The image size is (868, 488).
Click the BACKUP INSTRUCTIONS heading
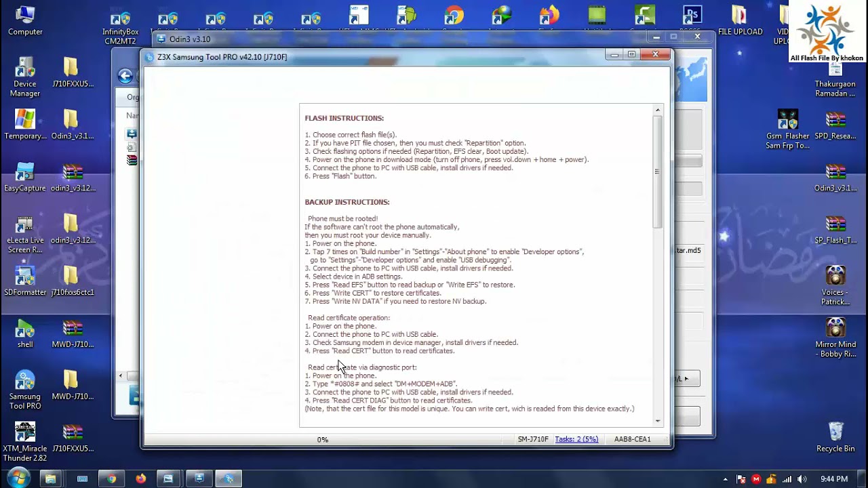pos(347,202)
